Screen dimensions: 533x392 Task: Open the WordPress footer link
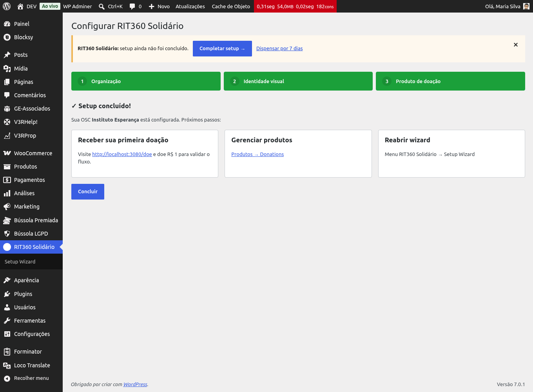[x=135, y=385]
